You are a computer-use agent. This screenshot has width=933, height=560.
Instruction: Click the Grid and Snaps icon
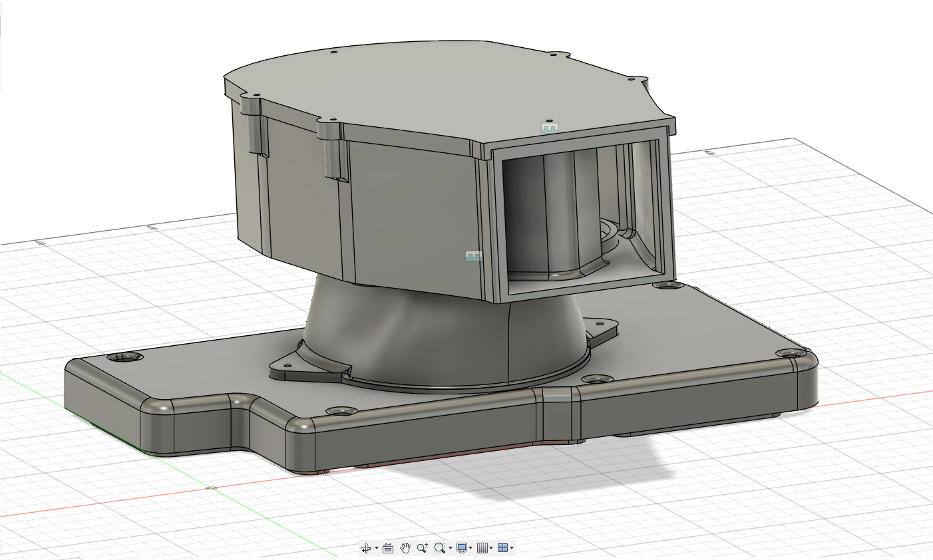[x=482, y=548]
